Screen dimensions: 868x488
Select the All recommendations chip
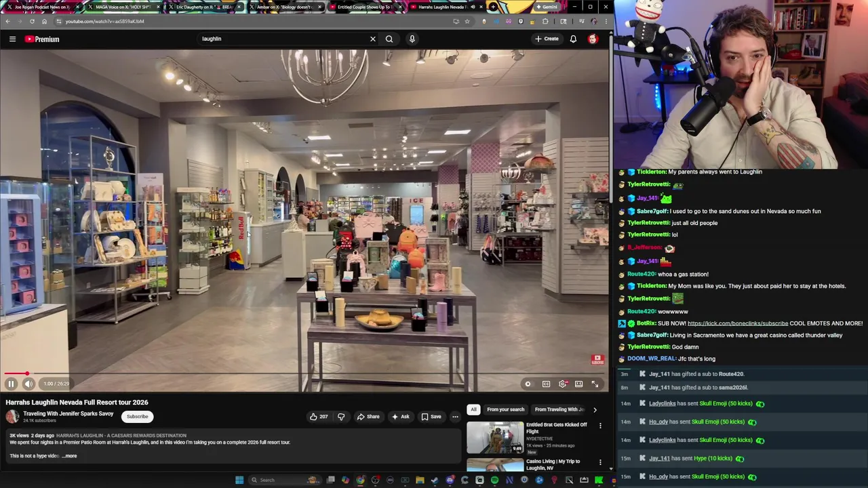tap(473, 409)
